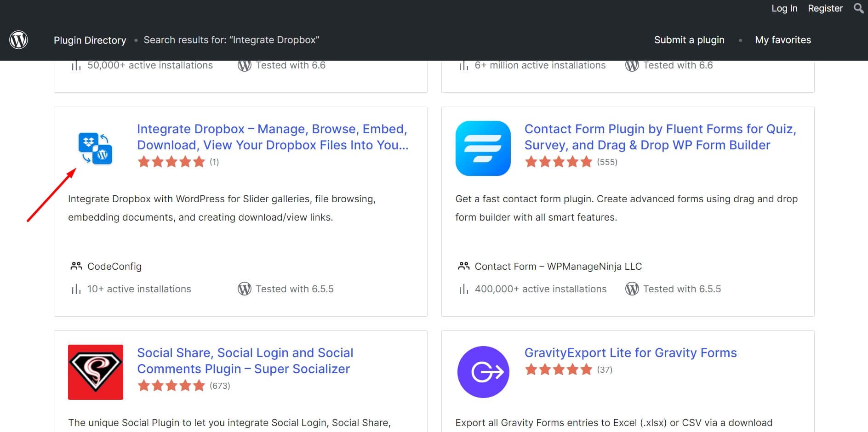Click the (37) review count
This screenshot has height=432, width=868.
point(605,369)
